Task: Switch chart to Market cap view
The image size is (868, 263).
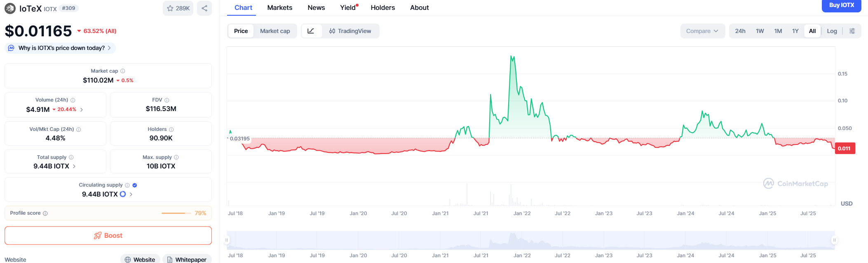Action: (275, 31)
